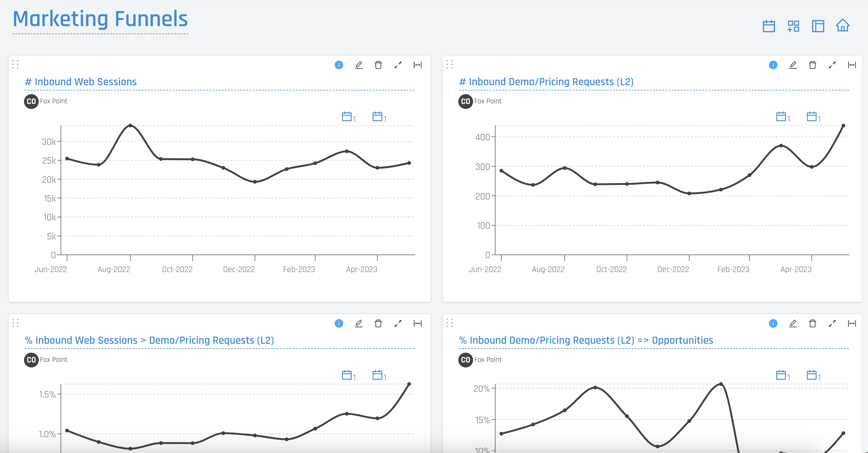Click the Aug-2022 peak point in Web Sessions chart

pos(130,125)
